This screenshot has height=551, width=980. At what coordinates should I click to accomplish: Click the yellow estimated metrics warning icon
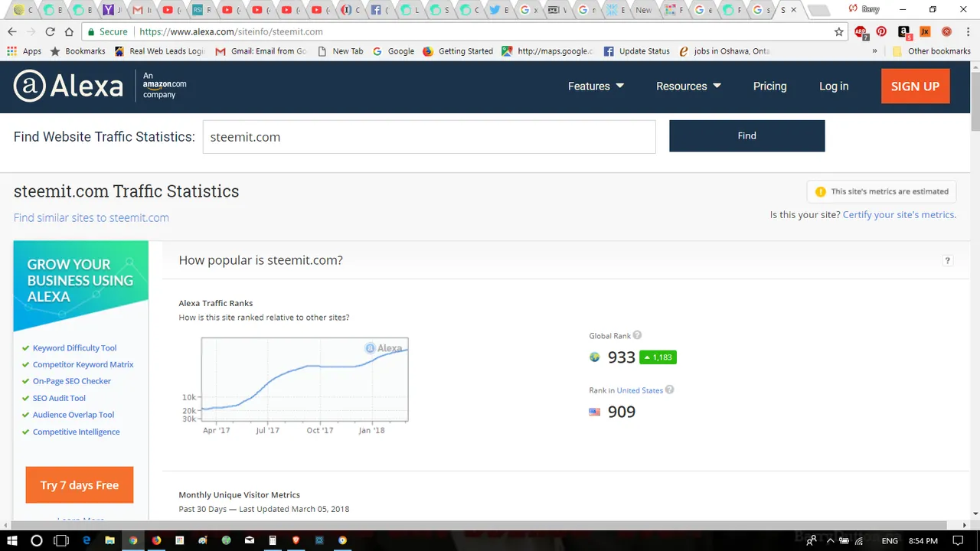[x=820, y=191]
